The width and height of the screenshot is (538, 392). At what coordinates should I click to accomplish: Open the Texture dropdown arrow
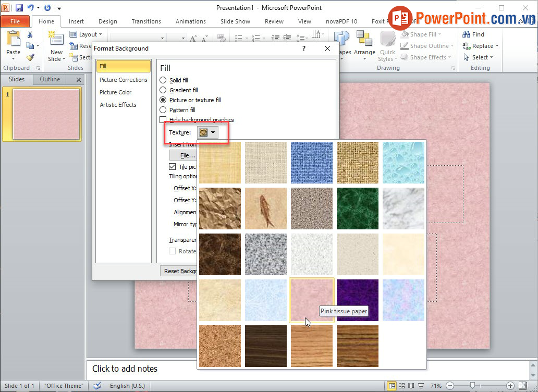[213, 133]
